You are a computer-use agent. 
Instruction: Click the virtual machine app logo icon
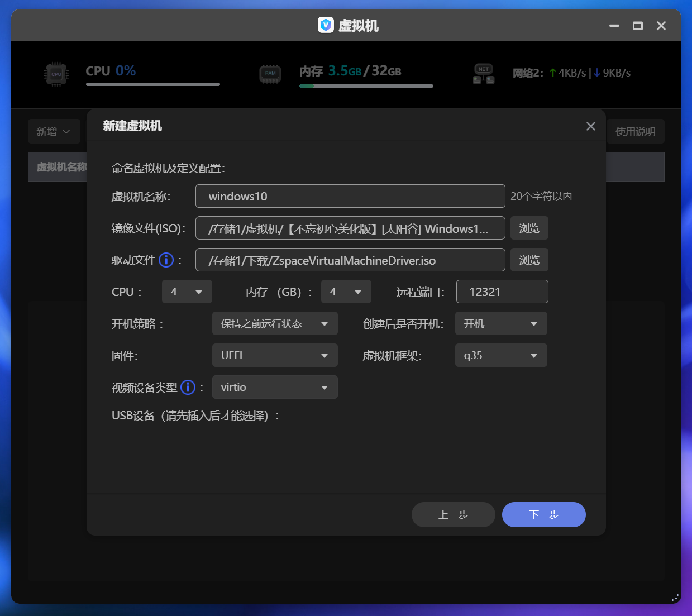click(x=326, y=25)
